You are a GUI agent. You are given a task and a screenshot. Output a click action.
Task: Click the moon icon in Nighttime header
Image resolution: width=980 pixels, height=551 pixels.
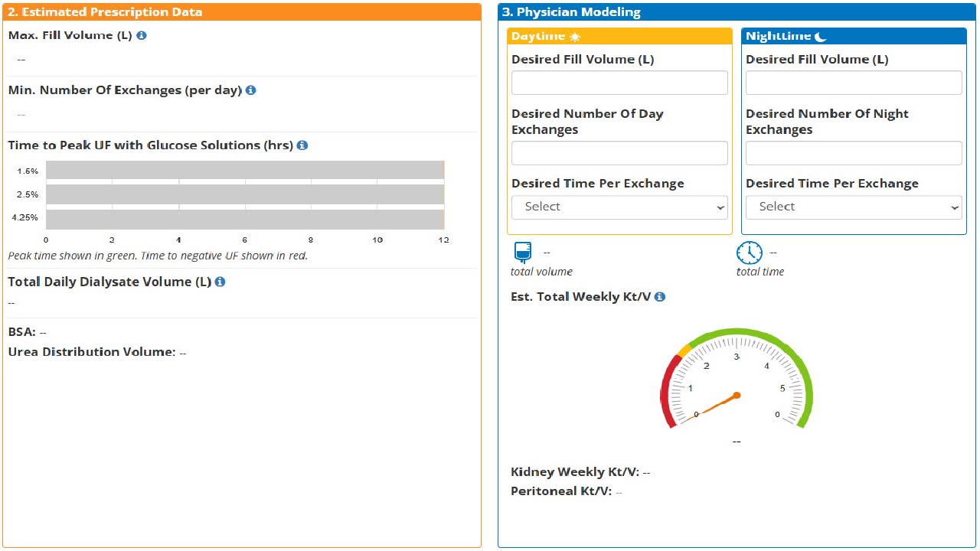coord(822,37)
